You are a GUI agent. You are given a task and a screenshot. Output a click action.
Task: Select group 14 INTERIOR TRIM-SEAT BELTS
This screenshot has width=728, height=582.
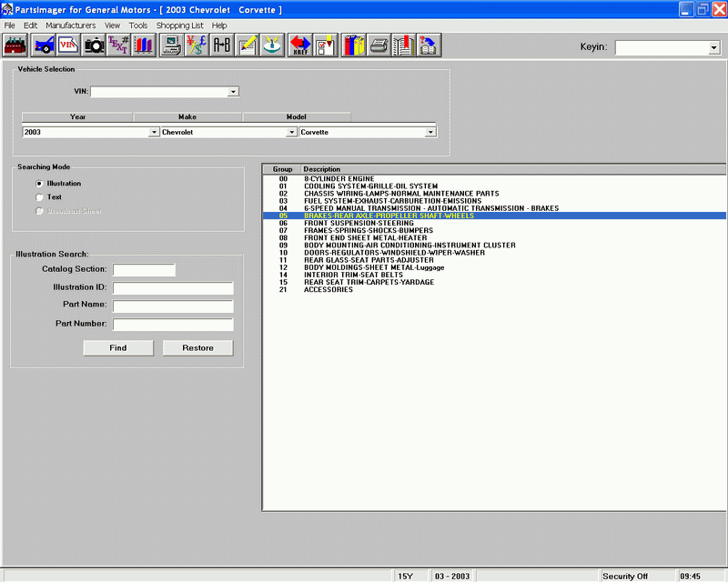pyautogui.click(x=494, y=275)
